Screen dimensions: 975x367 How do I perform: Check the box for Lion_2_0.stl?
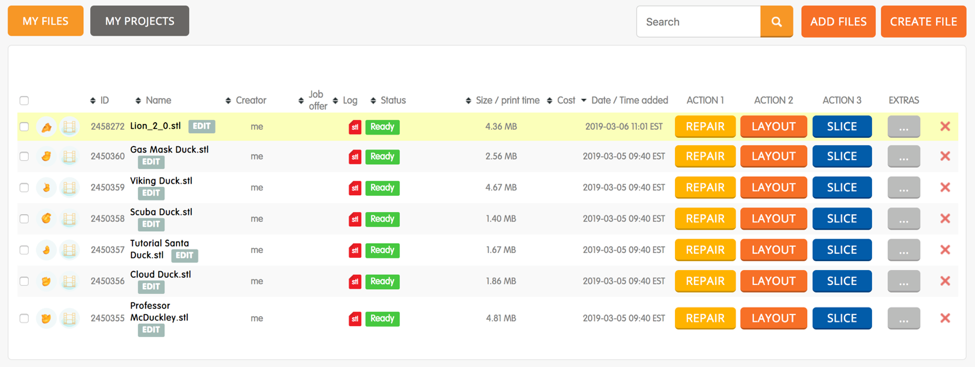(24, 127)
